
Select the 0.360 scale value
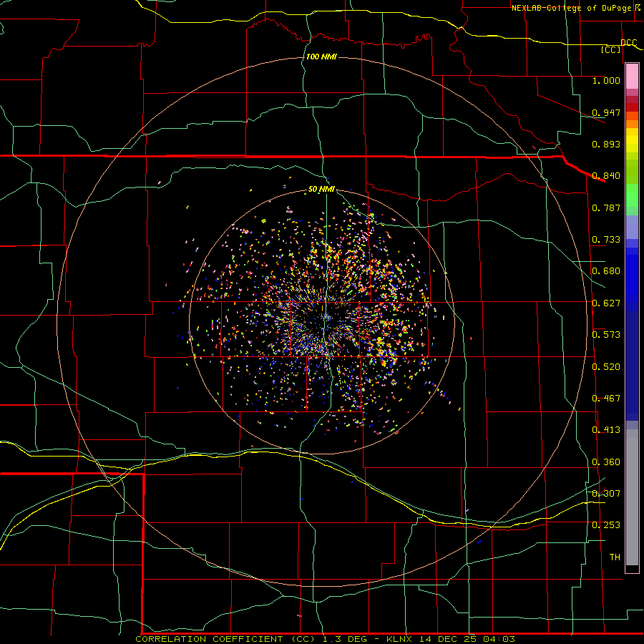606,462
